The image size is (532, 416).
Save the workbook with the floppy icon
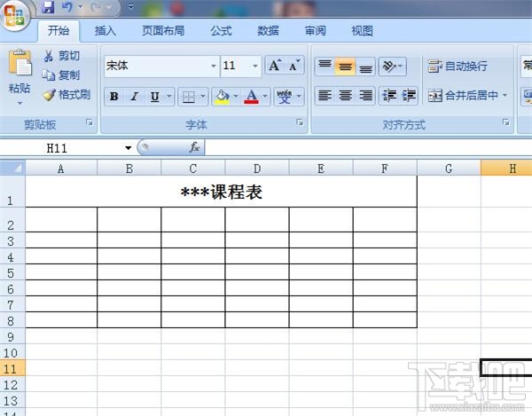click(48, 7)
